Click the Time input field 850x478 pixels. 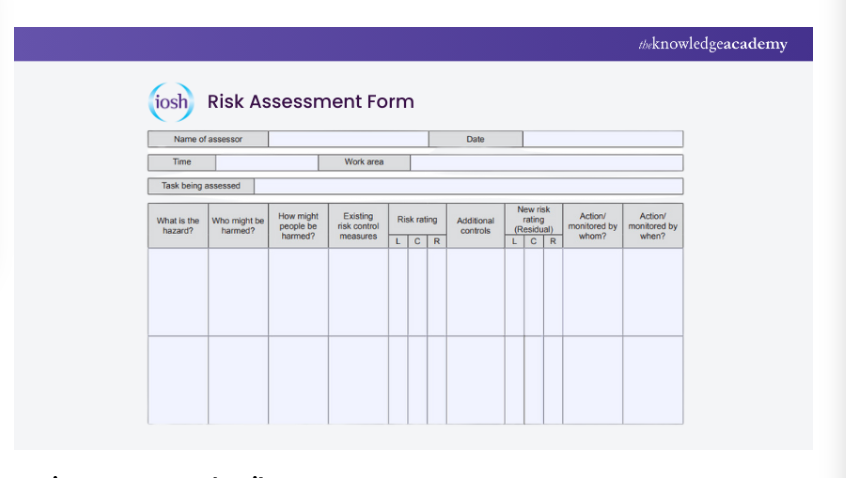coord(266,162)
